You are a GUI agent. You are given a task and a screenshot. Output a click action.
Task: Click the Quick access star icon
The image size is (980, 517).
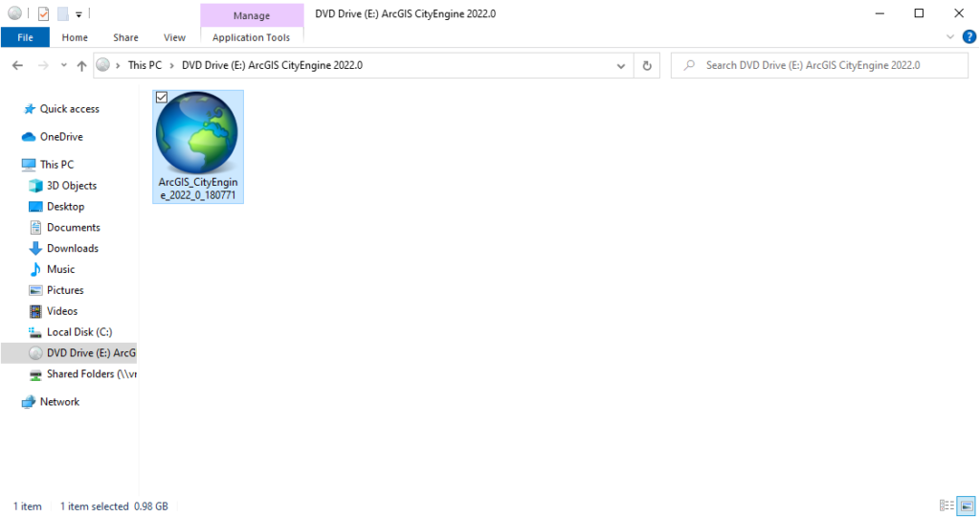(x=29, y=109)
